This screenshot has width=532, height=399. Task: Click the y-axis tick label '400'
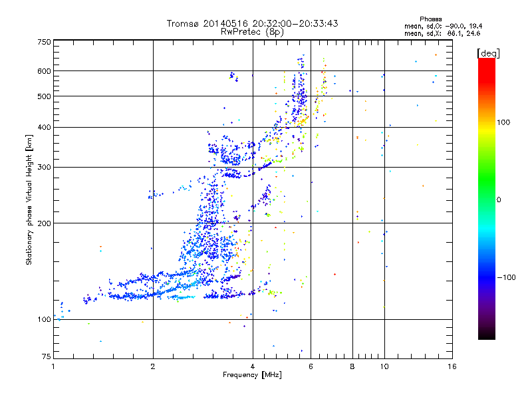coord(44,127)
